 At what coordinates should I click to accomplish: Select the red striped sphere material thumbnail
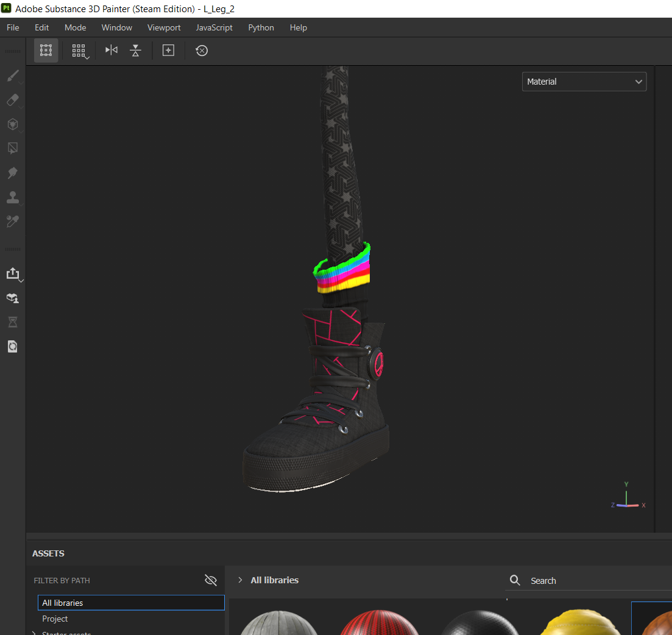click(380, 623)
